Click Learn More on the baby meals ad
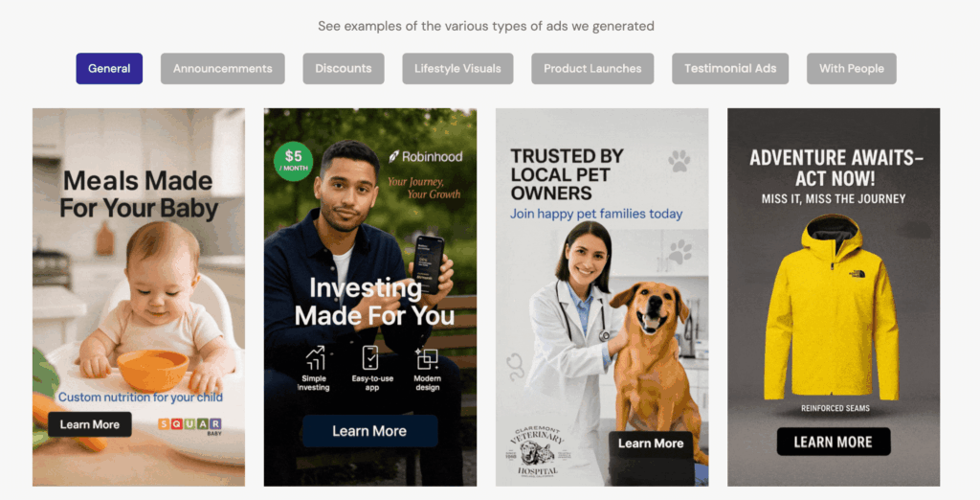Screen dimensions: 980x500 click(89, 424)
